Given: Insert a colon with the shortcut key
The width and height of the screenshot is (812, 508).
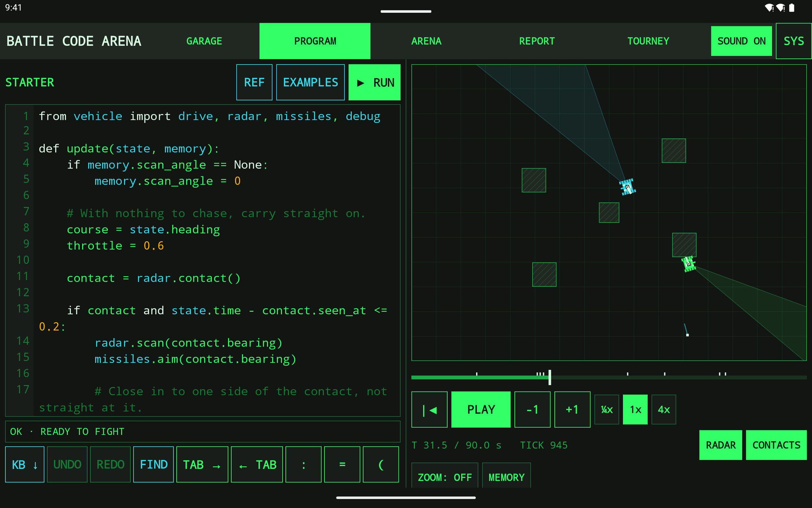Looking at the screenshot, I should [303, 464].
